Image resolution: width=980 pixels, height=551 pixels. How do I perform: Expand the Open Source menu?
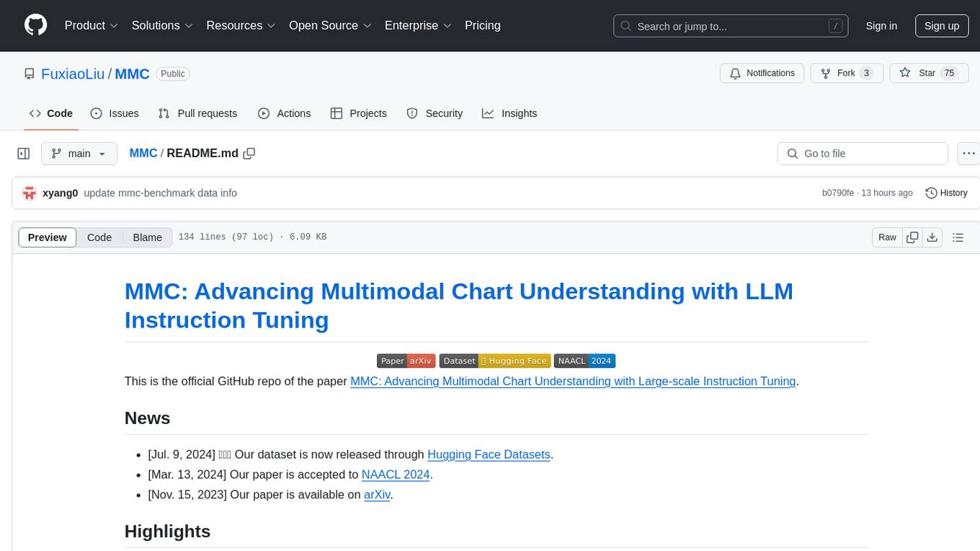click(330, 25)
